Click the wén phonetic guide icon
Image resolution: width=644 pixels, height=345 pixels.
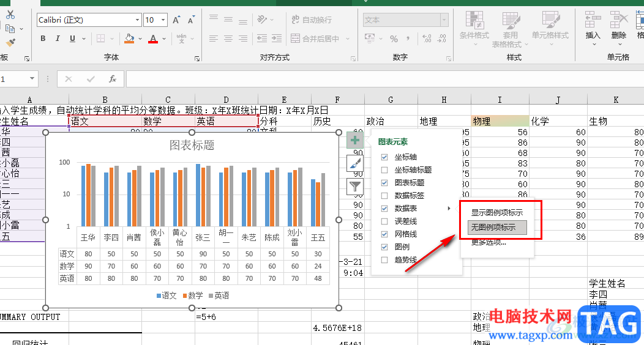pyautogui.click(x=182, y=39)
